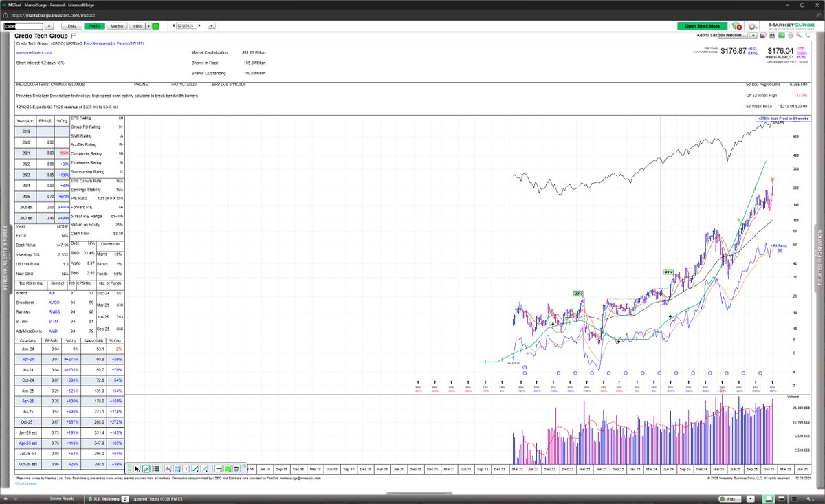Flag Credo Tech Group with the flag icon
Screen dimensions: 825x504
click(74, 36)
